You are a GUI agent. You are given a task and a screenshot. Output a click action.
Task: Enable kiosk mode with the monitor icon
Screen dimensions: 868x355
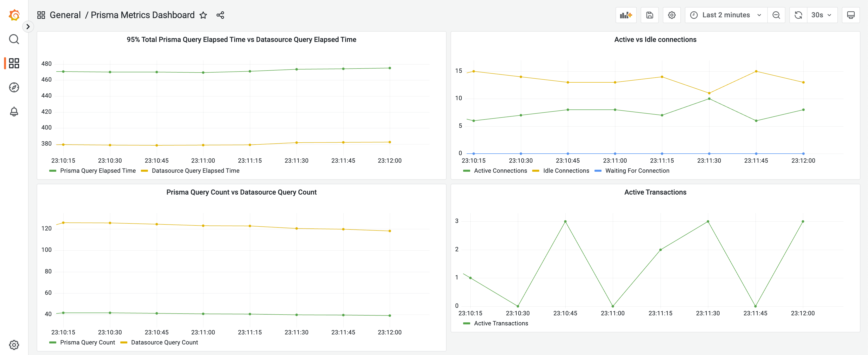pos(851,15)
